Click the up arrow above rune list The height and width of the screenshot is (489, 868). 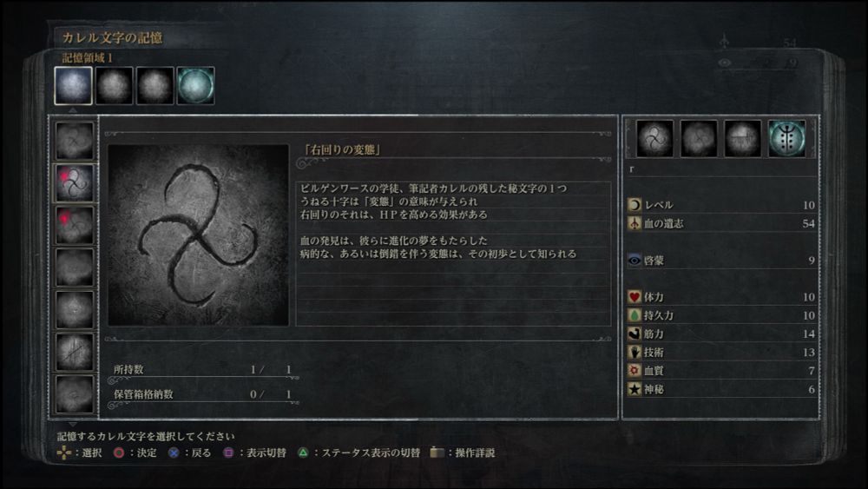[73, 110]
